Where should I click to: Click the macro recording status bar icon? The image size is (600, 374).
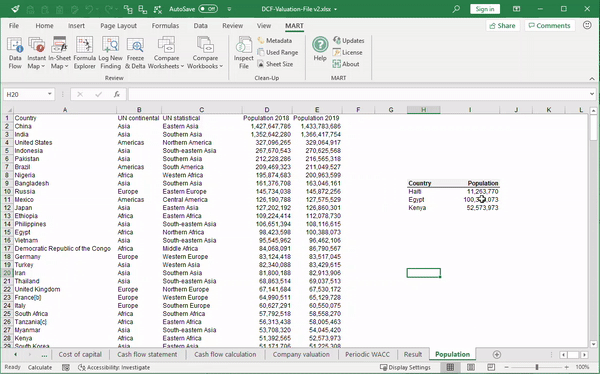pyautogui.click(x=66, y=367)
